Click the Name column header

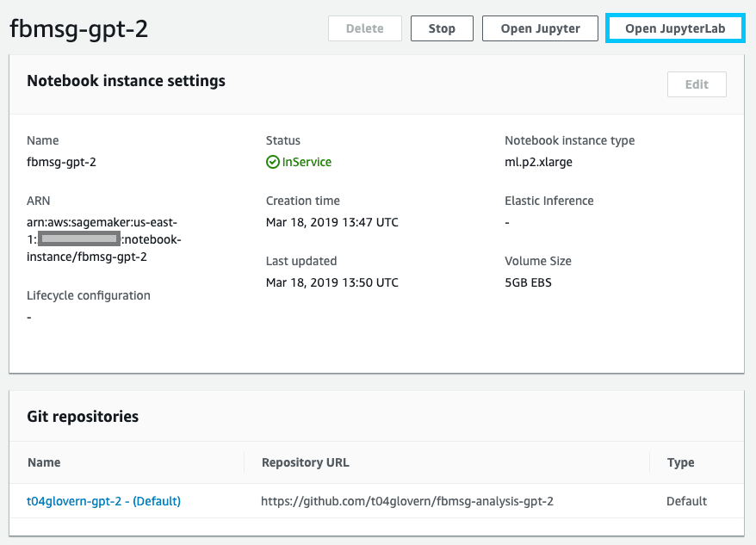(44, 462)
